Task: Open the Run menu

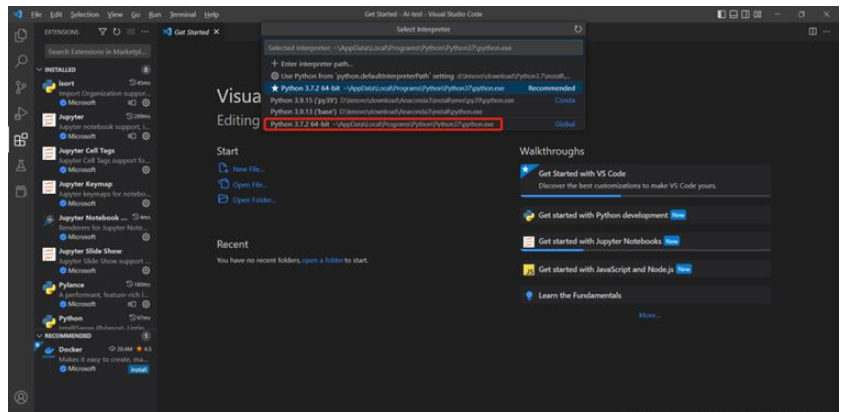Action: click(154, 15)
